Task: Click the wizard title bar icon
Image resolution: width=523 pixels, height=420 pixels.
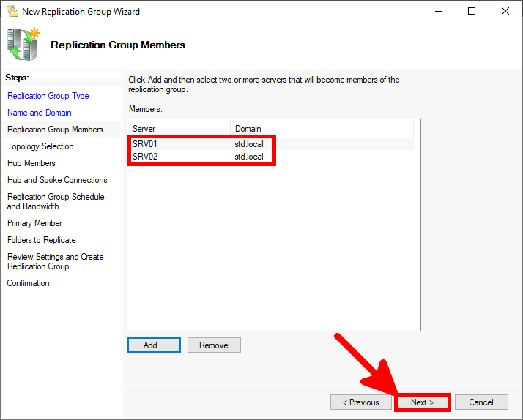Action: pos(12,11)
